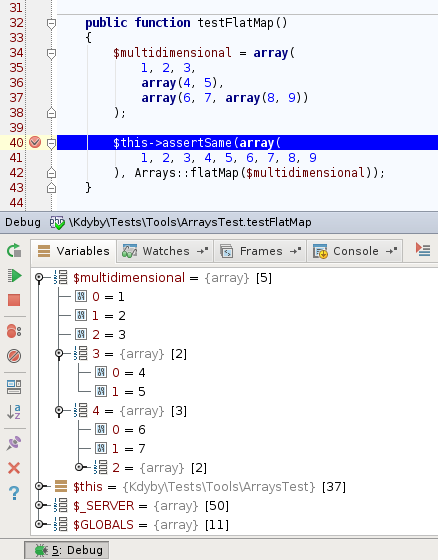This screenshot has height=560, width=438.
Task: Open View Breakpoints icon
Action: [x=14, y=331]
